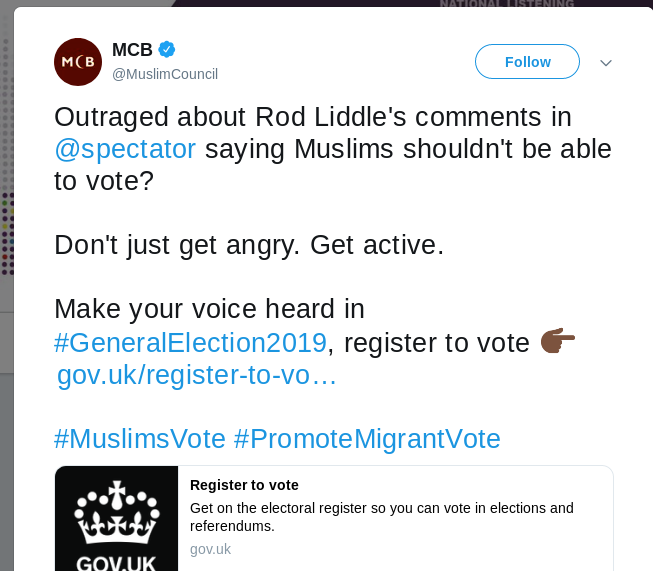The width and height of the screenshot is (653, 571).
Task: Open the #PromoteMigrantVote hashtag
Action: click(x=367, y=438)
